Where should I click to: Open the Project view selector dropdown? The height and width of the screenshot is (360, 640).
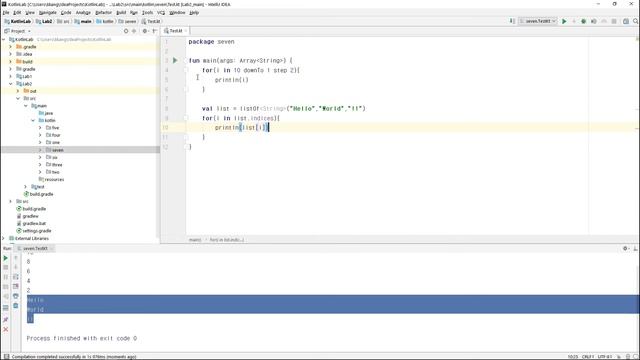click(18, 31)
